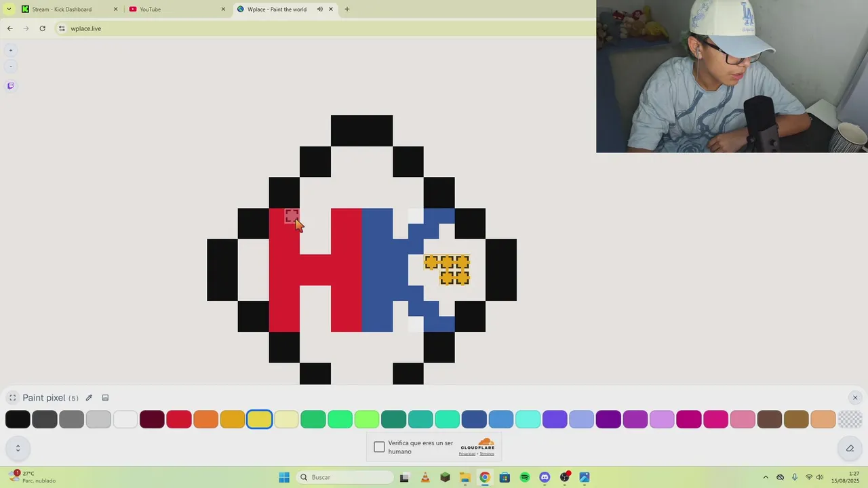Viewport: 868px width, 488px height.
Task: Open OBS Studio on taskbar
Action: [x=564, y=477]
